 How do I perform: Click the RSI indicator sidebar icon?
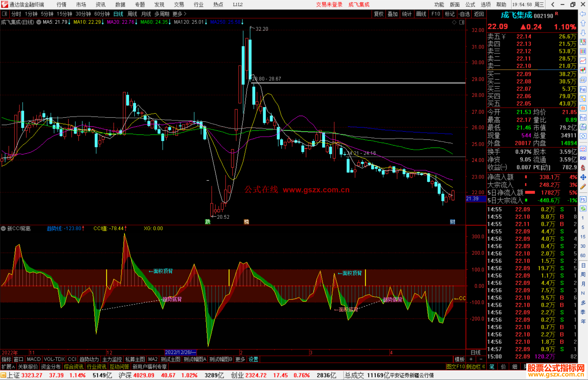click(583, 158)
